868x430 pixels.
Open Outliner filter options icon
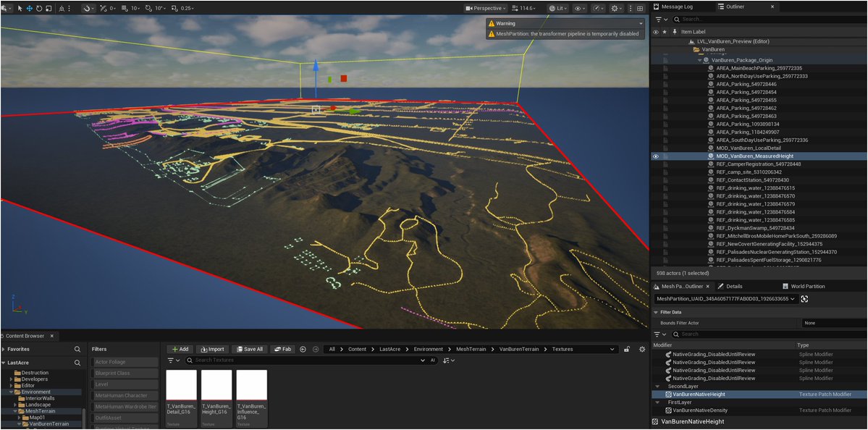coord(660,20)
